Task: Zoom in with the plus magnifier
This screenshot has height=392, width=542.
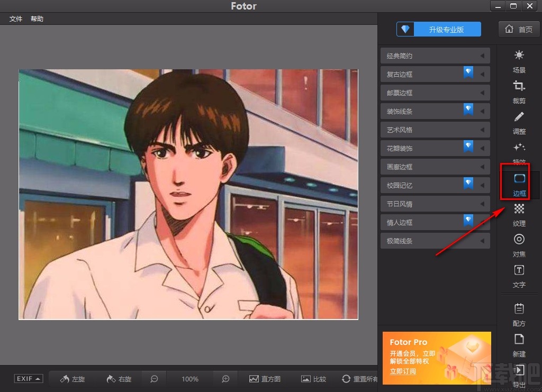Action: coord(225,379)
